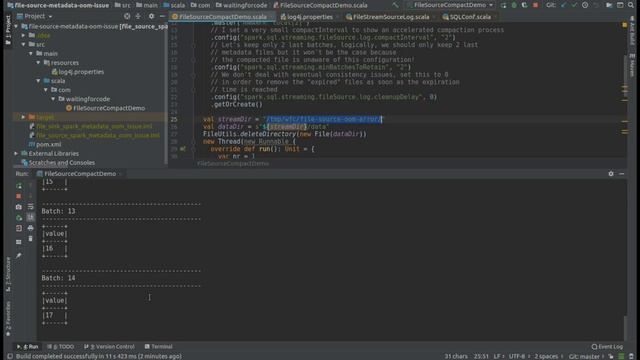Open the Terminal tool window
640x360 pixels.
[158, 347]
